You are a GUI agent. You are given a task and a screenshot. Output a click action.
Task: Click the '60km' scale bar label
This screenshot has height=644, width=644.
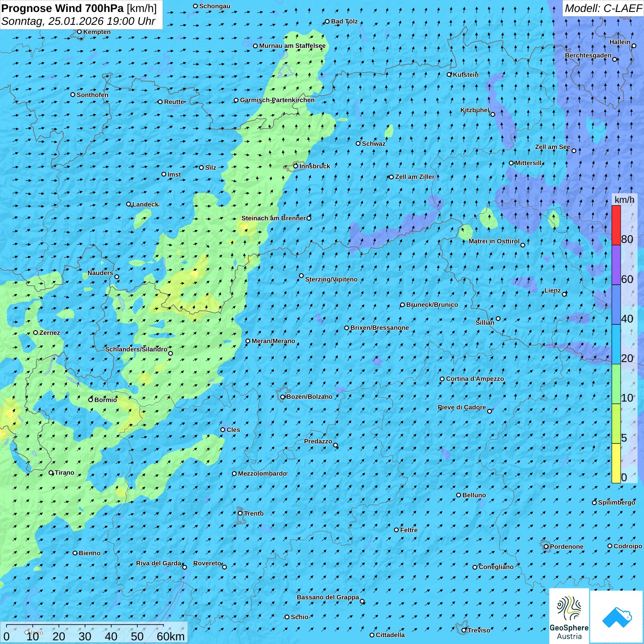(x=171, y=636)
